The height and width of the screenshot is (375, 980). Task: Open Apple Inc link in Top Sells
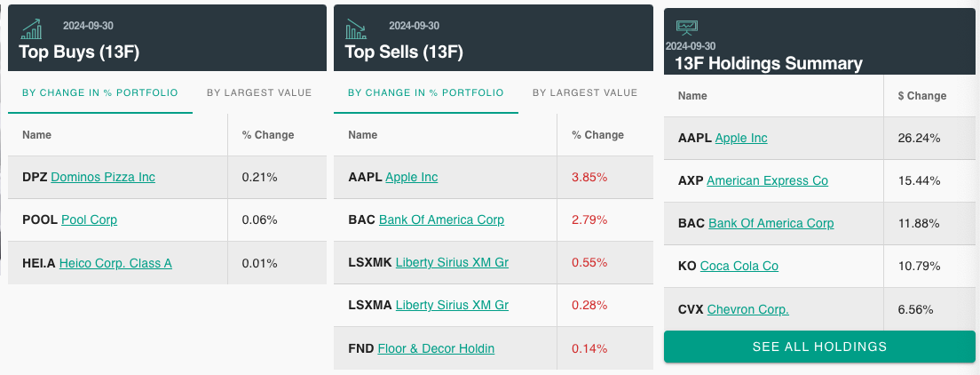point(412,177)
